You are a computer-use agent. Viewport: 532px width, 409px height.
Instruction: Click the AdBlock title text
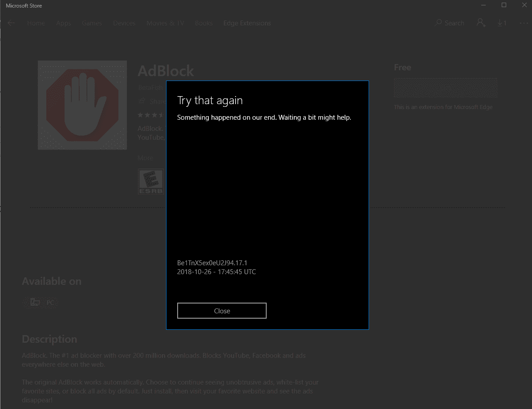pyautogui.click(x=166, y=71)
